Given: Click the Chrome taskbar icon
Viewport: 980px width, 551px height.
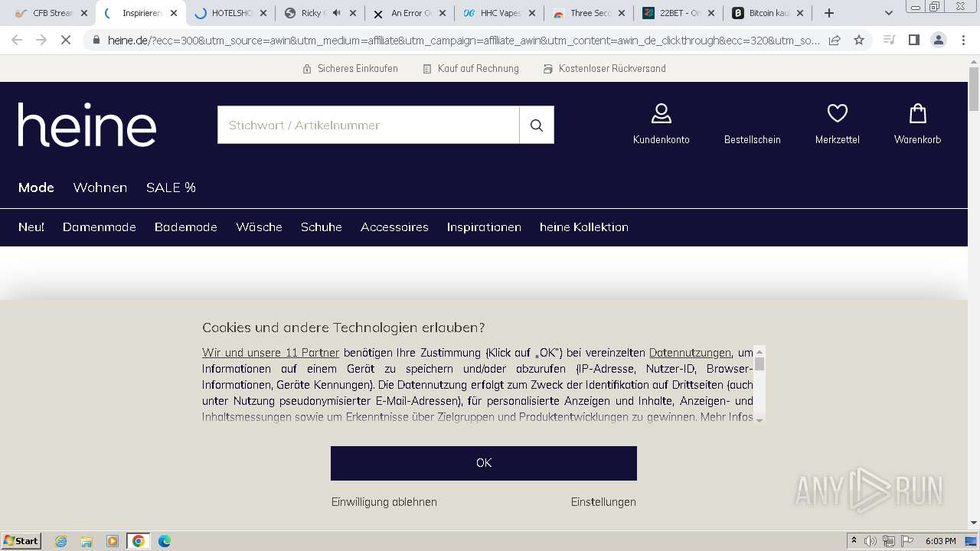Looking at the screenshot, I should tap(139, 541).
